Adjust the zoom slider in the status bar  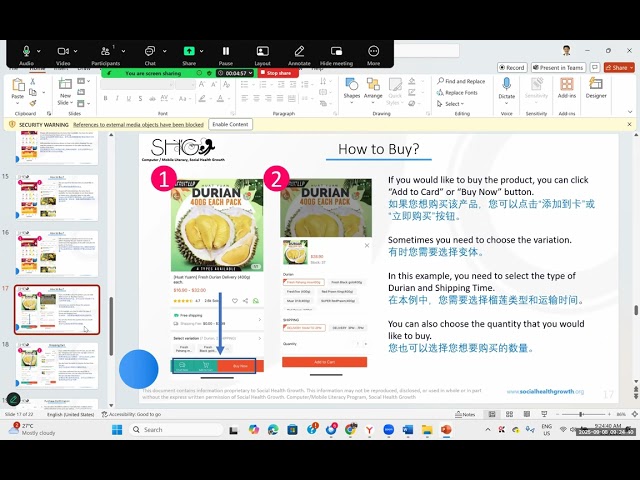pos(581,414)
